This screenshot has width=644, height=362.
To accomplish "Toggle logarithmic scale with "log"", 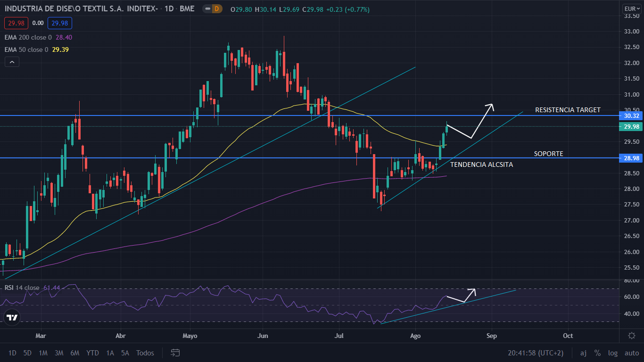I will 612,353.
